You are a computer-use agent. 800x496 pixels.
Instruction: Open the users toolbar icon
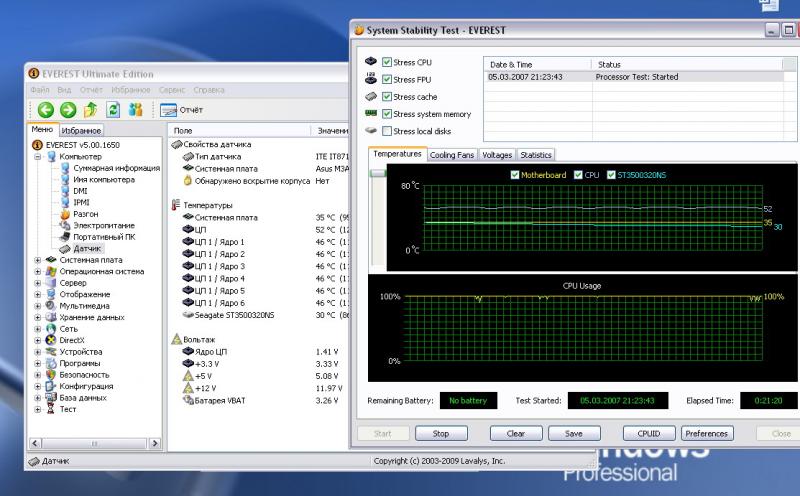[135, 110]
